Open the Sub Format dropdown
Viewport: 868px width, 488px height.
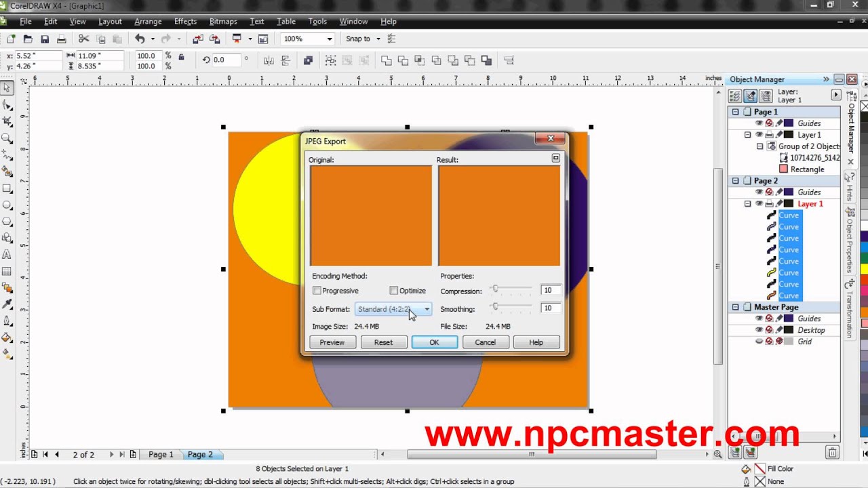pos(393,309)
